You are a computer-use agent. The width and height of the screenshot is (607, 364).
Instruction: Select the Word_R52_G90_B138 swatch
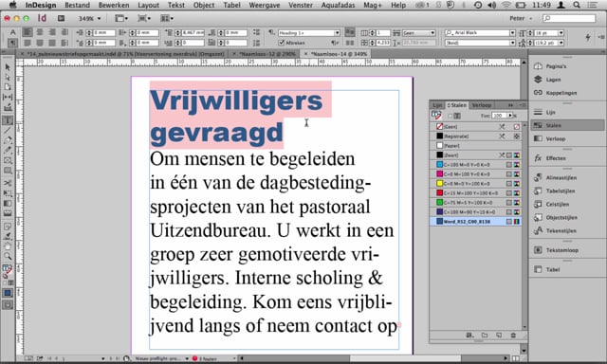coord(475,222)
